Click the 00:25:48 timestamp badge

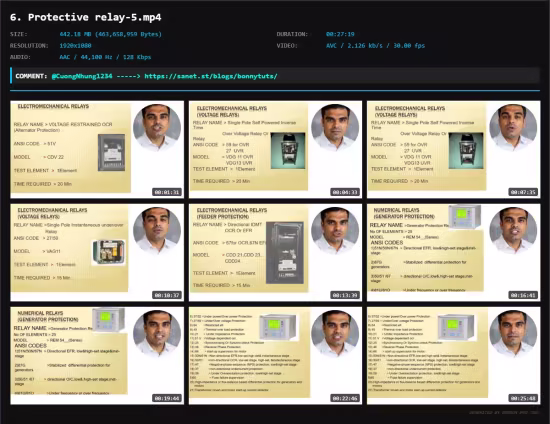point(523,398)
